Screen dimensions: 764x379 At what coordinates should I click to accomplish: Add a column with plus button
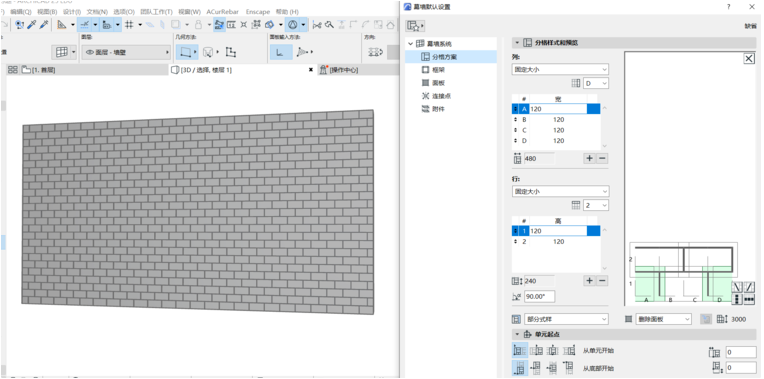click(x=590, y=158)
